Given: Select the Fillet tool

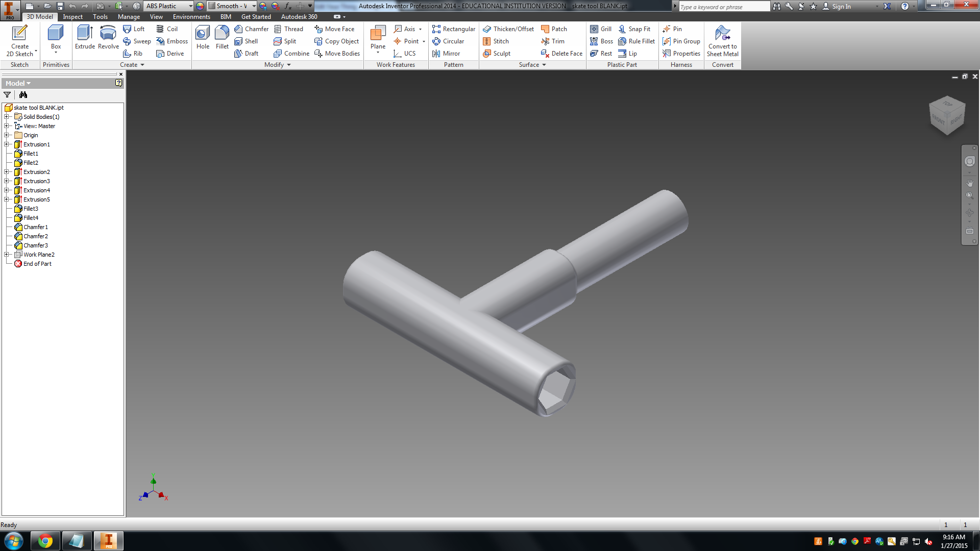Looking at the screenshot, I should (x=222, y=38).
